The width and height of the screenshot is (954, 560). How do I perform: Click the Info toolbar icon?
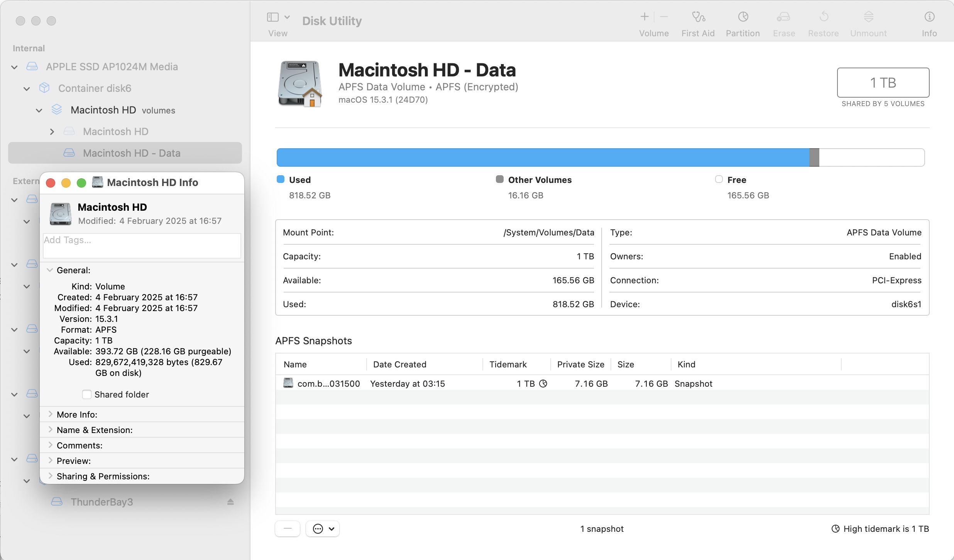pyautogui.click(x=929, y=17)
